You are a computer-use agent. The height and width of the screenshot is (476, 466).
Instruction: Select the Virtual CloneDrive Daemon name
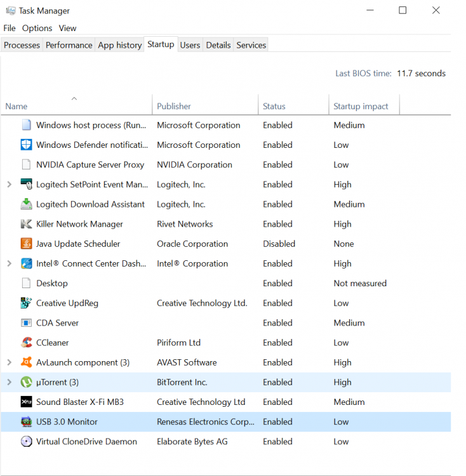(x=86, y=441)
